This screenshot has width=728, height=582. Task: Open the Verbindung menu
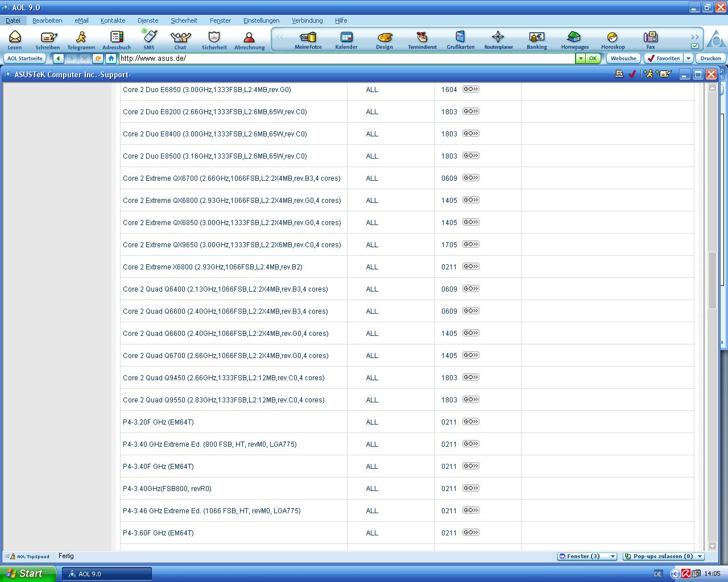click(x=307, y=20)
